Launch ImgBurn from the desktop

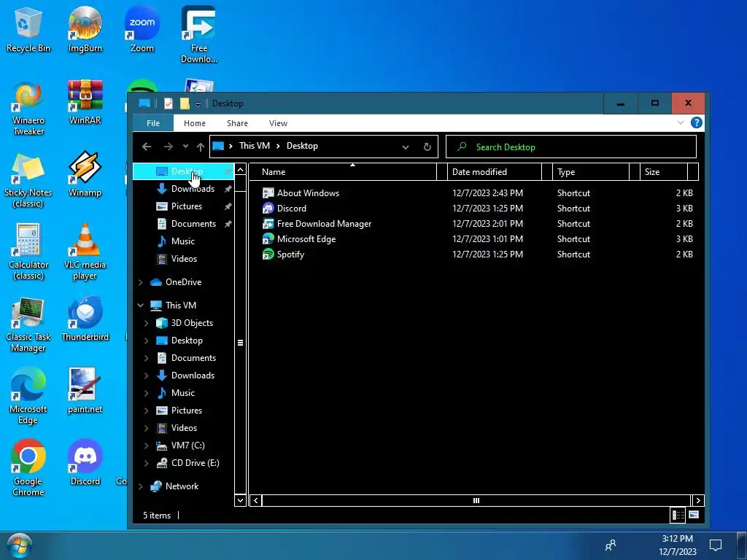point(85,29)
